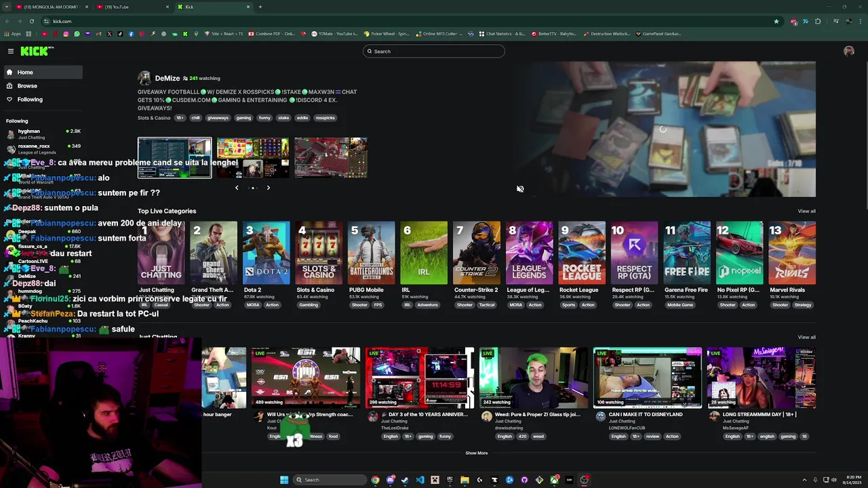868x488 pixels.
Task: Click the MOBA tag under Dota 2
Action: click(x=253, y=305)
